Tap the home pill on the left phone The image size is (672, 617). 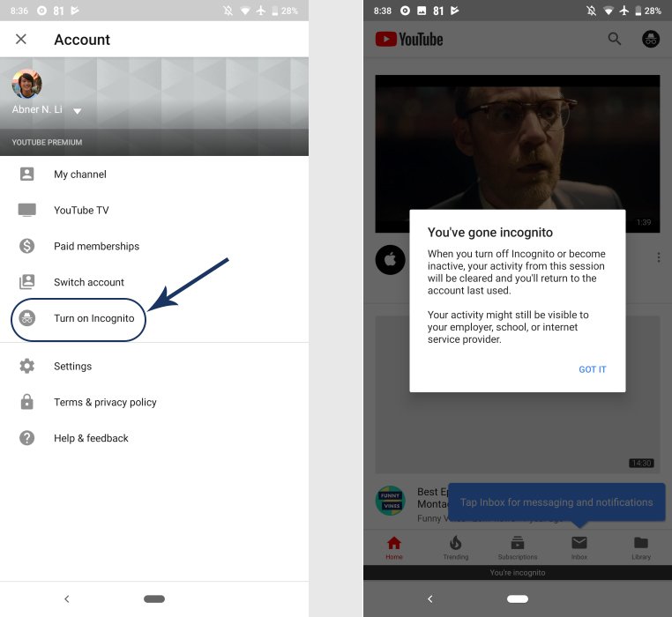(x=154, y=598)
